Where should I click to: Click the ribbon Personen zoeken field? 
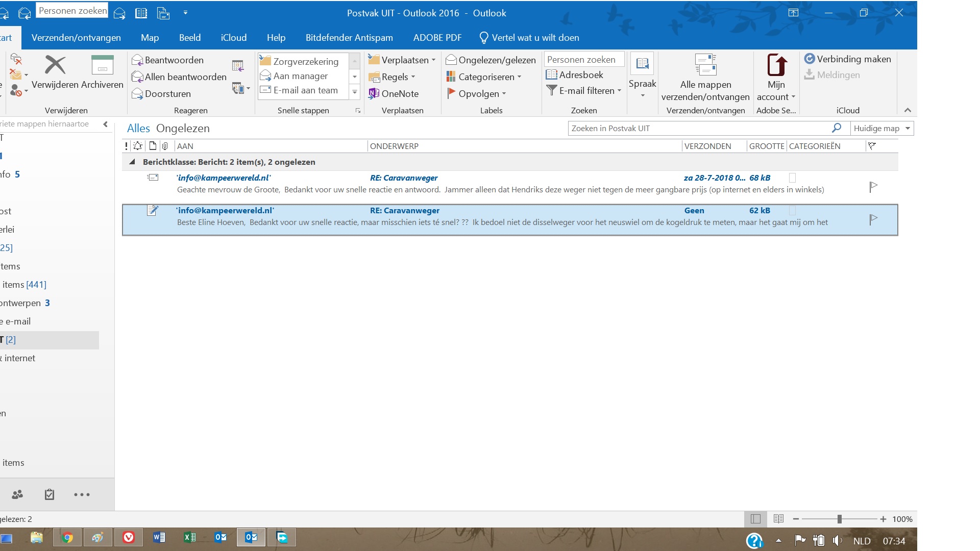[x=584, y=59]
